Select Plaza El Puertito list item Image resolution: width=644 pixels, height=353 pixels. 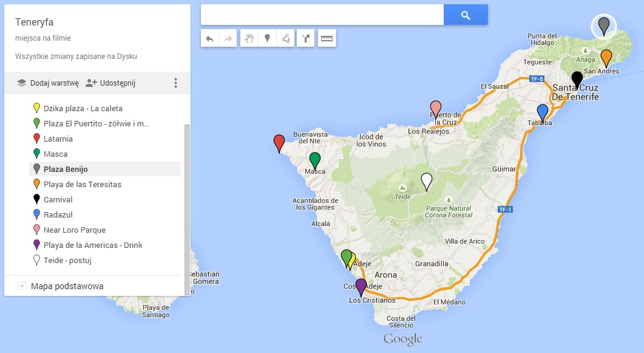pos(105,124)
